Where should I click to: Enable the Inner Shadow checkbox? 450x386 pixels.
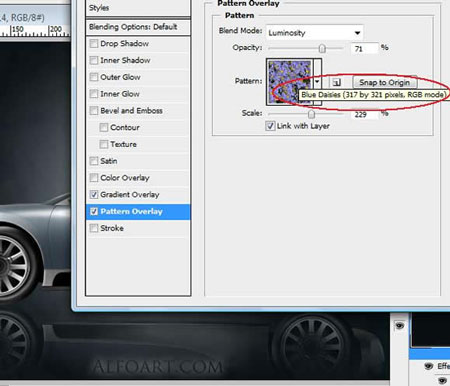[x=94, y=60]
